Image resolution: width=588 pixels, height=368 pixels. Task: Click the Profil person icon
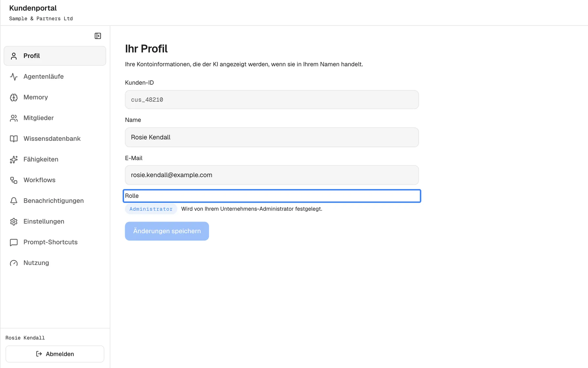(14, 56)
